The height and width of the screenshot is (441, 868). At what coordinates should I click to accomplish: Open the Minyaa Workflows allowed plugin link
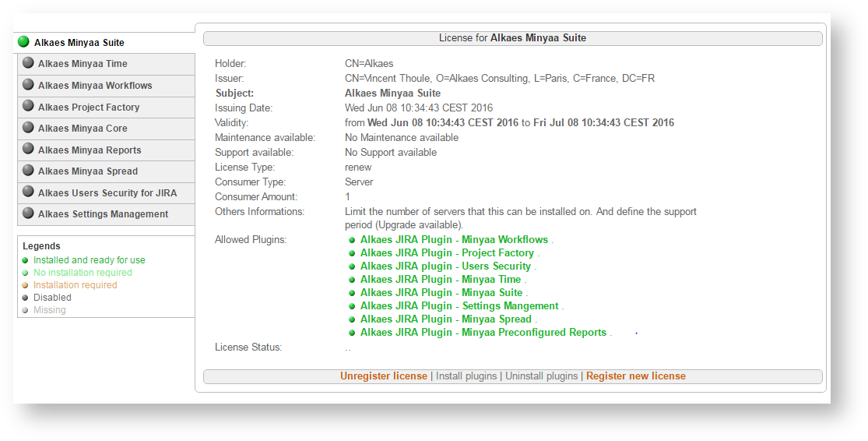click(x=454, y=240)
